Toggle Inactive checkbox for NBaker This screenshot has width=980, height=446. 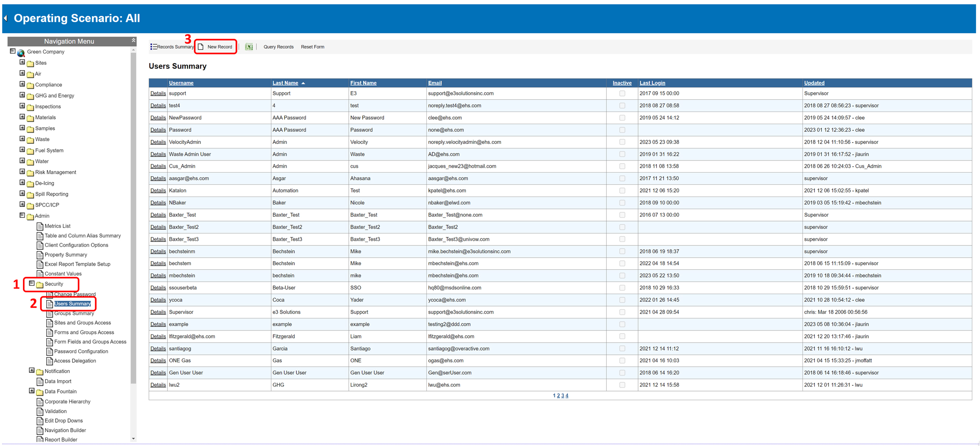pyautogui.click(x=622, y=203)
